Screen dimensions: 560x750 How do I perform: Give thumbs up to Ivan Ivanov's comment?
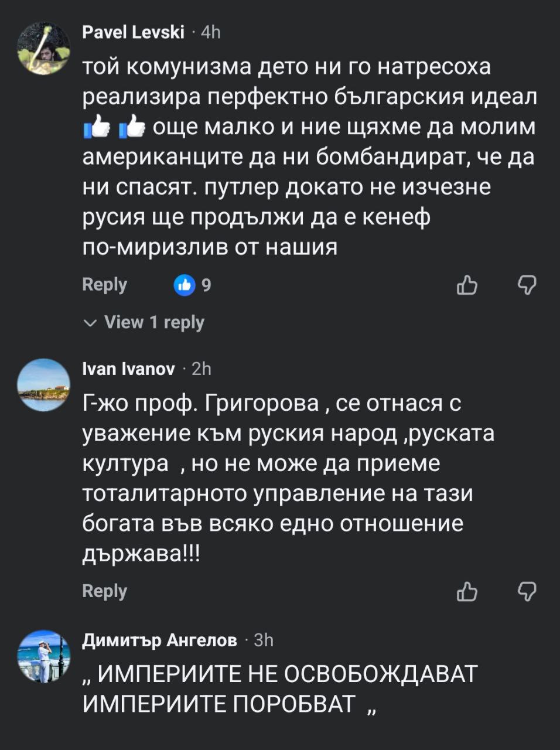467,592
